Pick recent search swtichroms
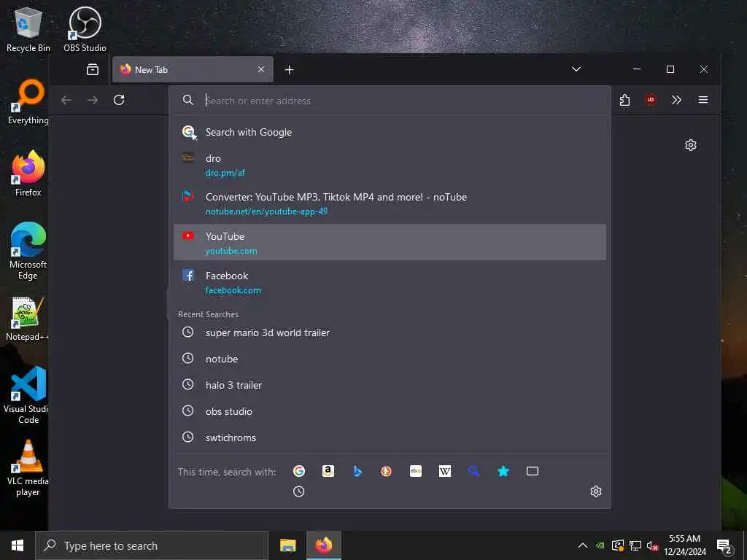The width and height of the screenshot is (747, 560). (390, 437)
